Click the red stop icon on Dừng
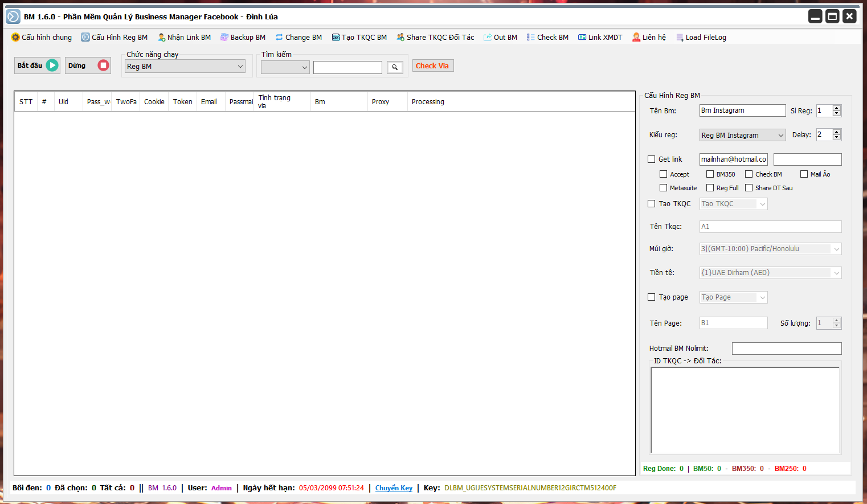 [x=103, y=65]
